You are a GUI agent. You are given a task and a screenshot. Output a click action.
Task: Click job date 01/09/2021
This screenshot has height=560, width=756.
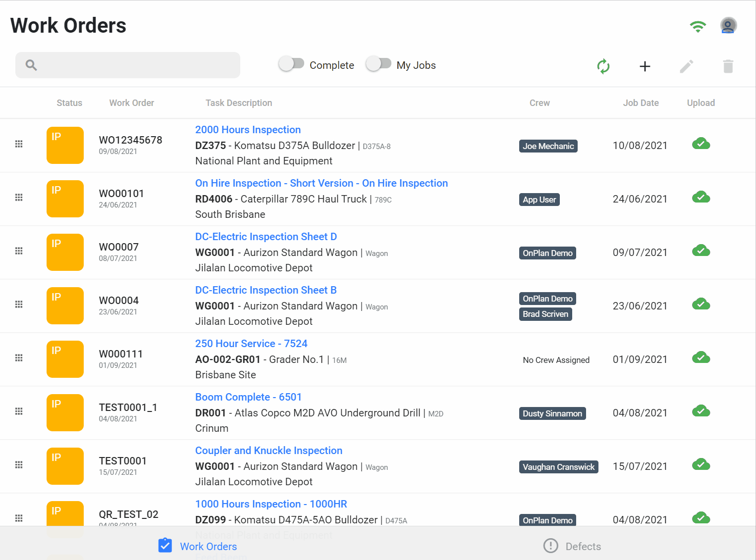(x=640, y=359)
